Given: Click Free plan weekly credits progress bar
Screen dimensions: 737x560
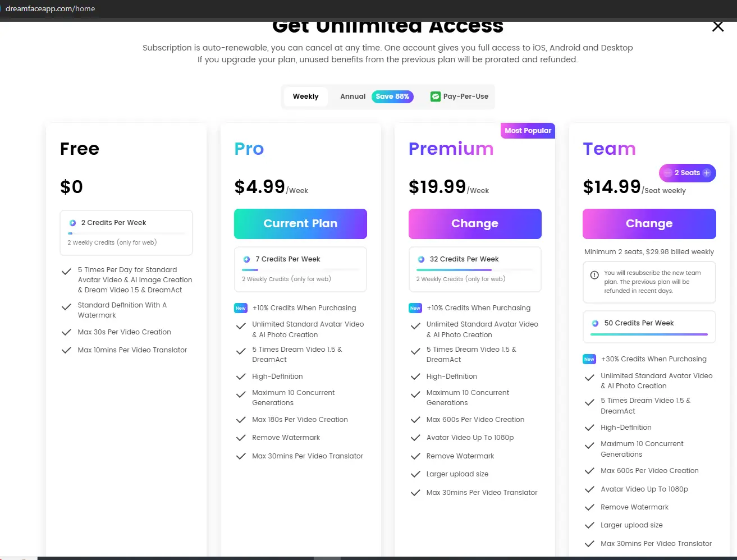Looking at the screenshot, I should coord(127,233).
